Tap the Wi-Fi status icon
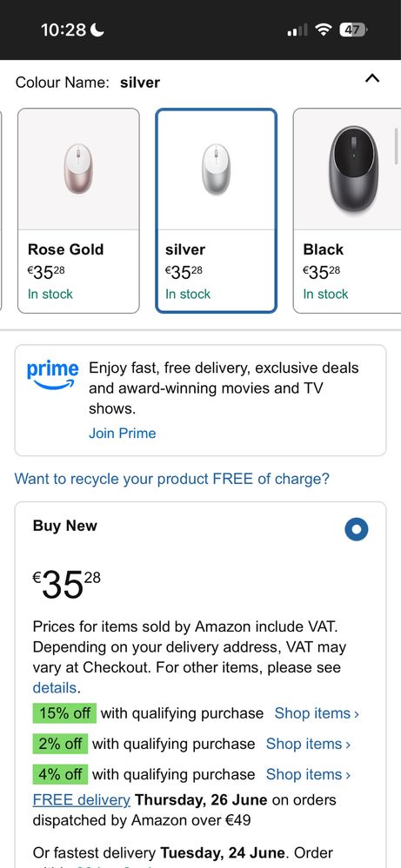The height and width of the screenshot is (868, 401). coord(323,30)
